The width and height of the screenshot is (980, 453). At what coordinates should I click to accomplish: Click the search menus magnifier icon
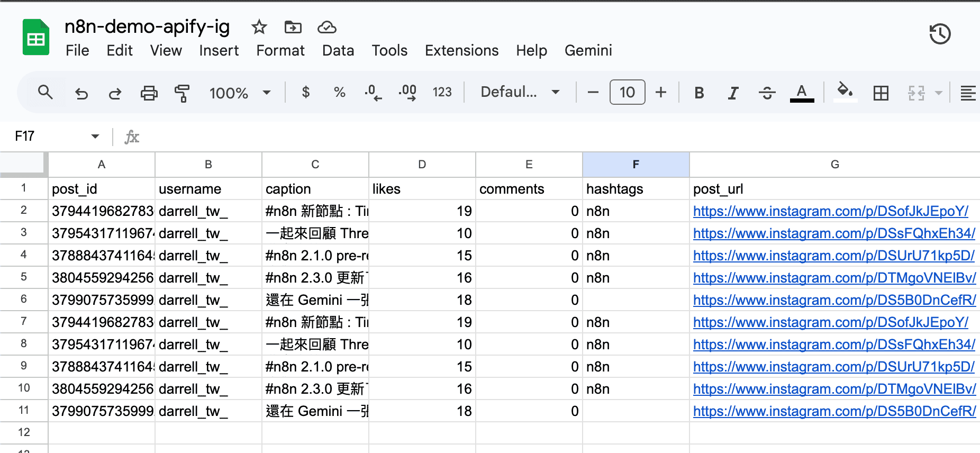coord(46,93)
